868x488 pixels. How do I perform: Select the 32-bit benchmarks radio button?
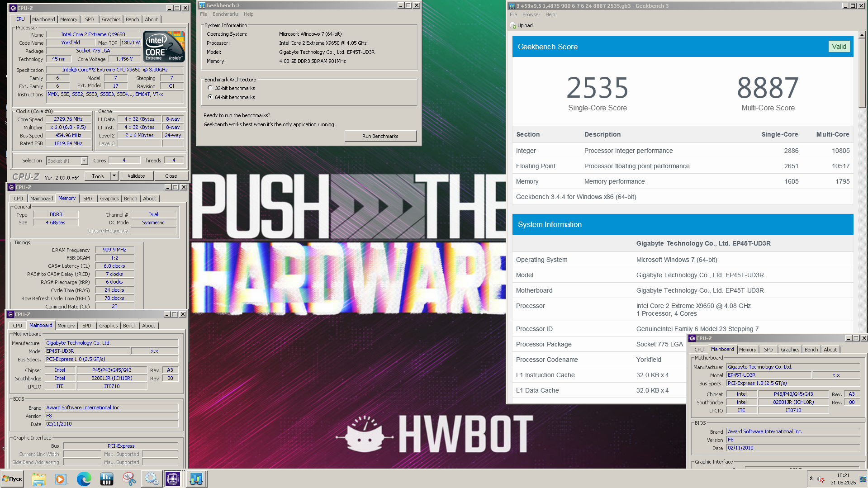[x=210, y=88]
